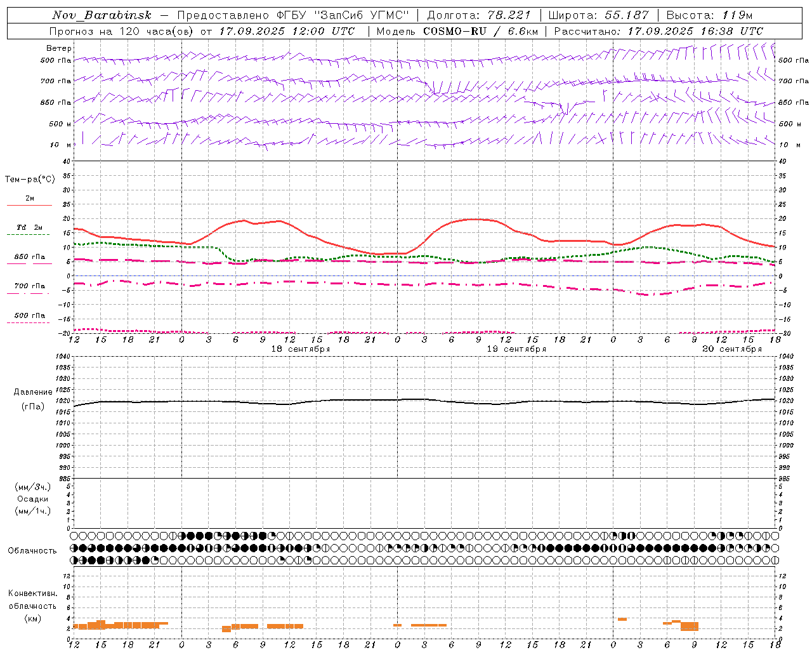The image size is (812, 650).
Task: Click the "(км)" unit under convective cloud label
Action: tap(32, 618)
